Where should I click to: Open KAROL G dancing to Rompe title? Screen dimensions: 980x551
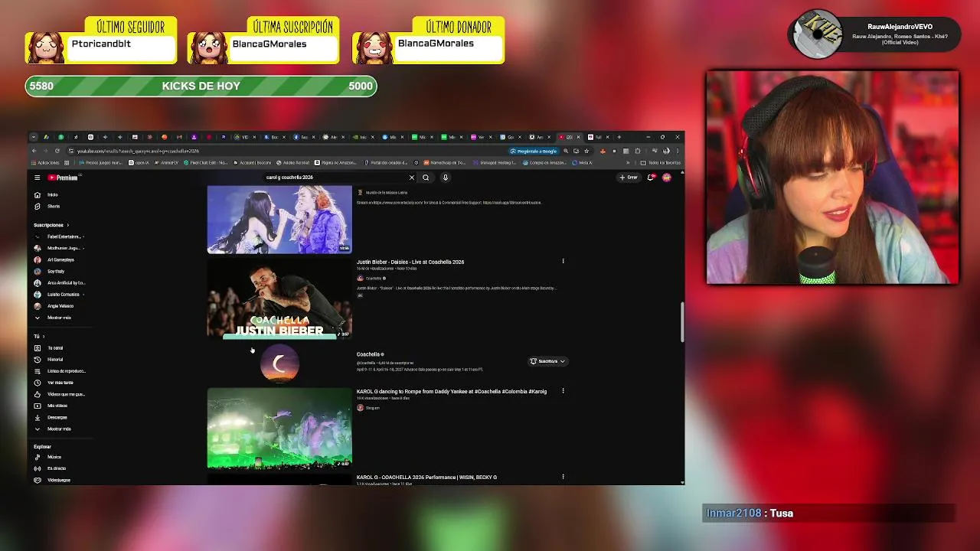click(x=452, y=391)
